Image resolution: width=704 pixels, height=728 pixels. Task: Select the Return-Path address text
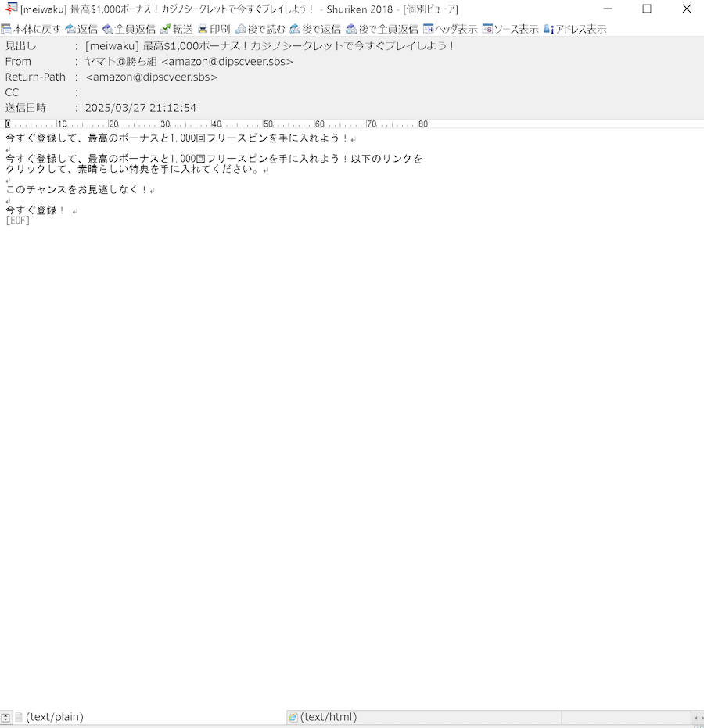pos(152,77)
